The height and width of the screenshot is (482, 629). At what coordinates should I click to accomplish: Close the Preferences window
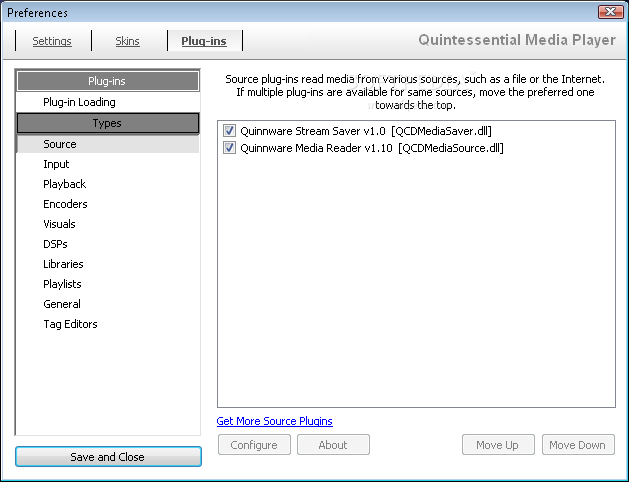point(611,12)
